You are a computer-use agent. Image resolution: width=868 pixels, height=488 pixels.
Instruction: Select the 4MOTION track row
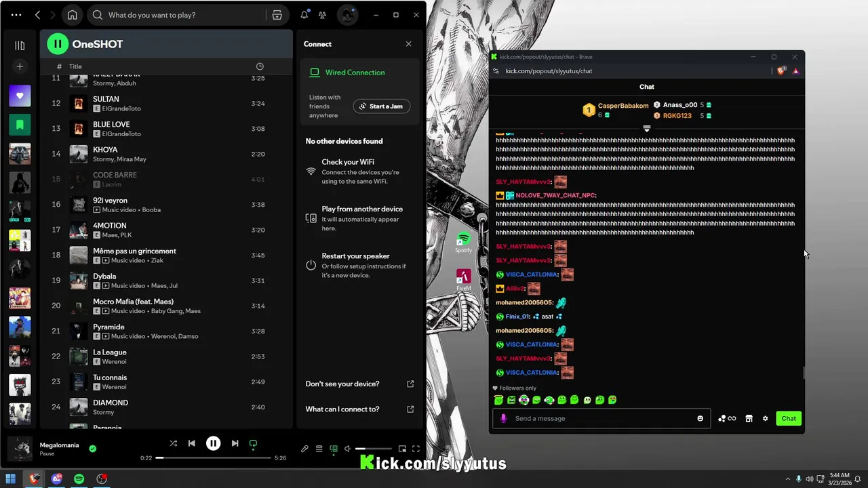[x=166, y=230]
